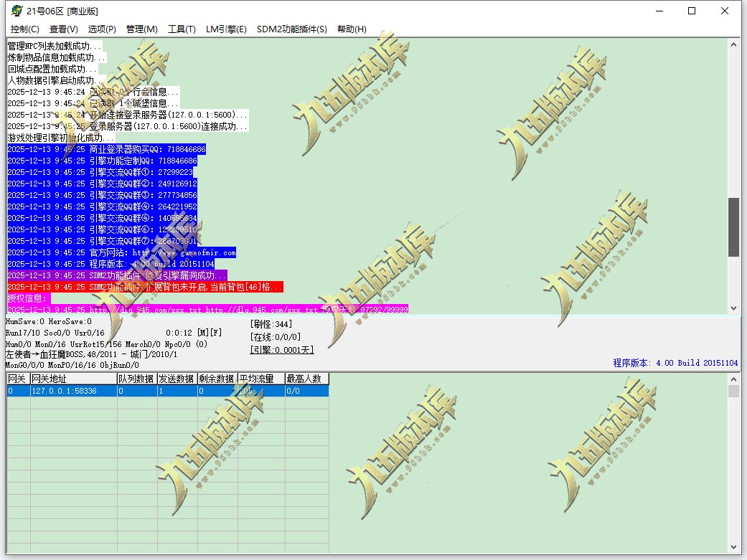Click the app icon in title bar
Viewport: 747px width, 560px height.
click(17, 11)
